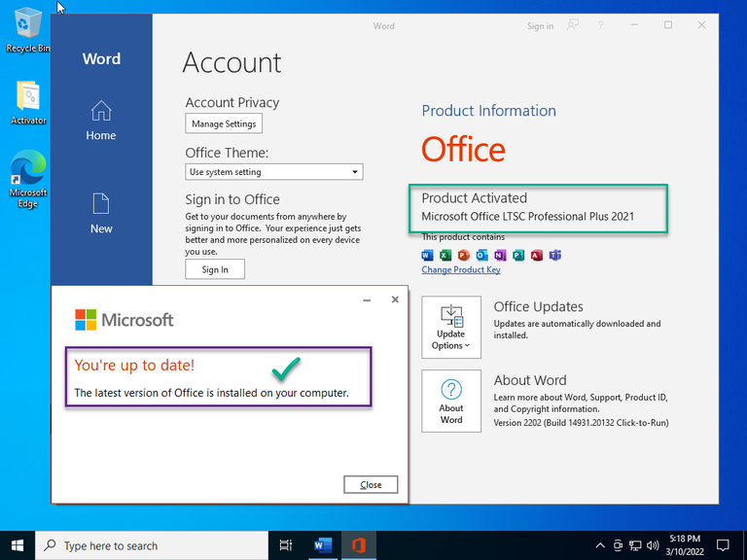Click the Version 2202 build text
Viewport: 747px width, 560px height.
pyautogui.click(x=582, y=423)
